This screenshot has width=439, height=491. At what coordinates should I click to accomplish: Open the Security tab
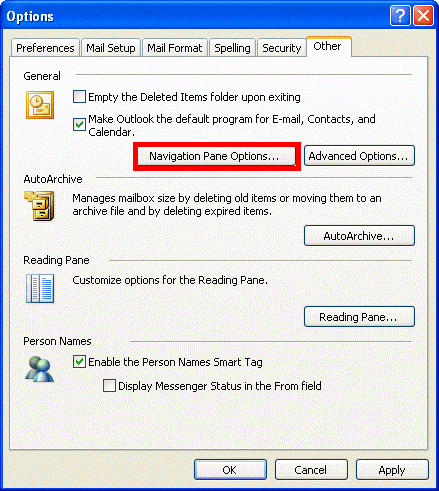point(282,48)
